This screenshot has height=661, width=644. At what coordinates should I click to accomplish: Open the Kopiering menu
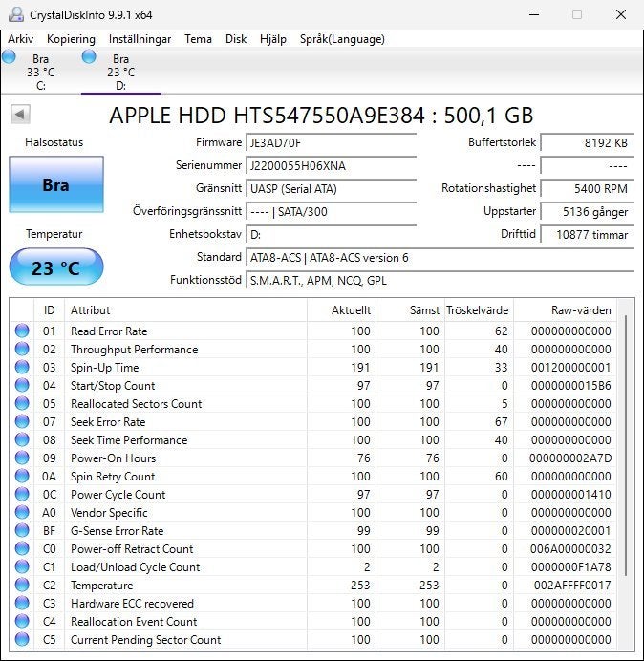[x=71, y=39]
